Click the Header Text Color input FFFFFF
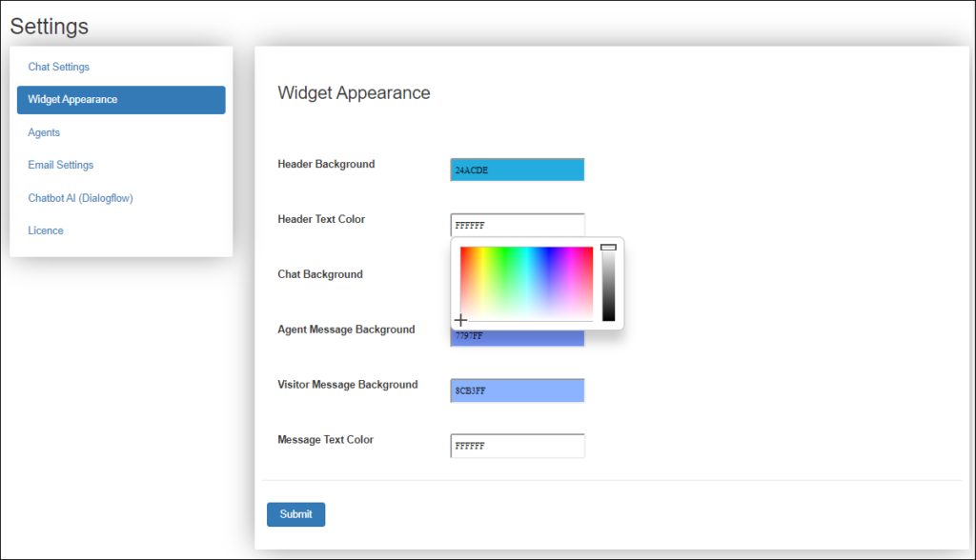The image size is (976, 560). pos(518,225)
